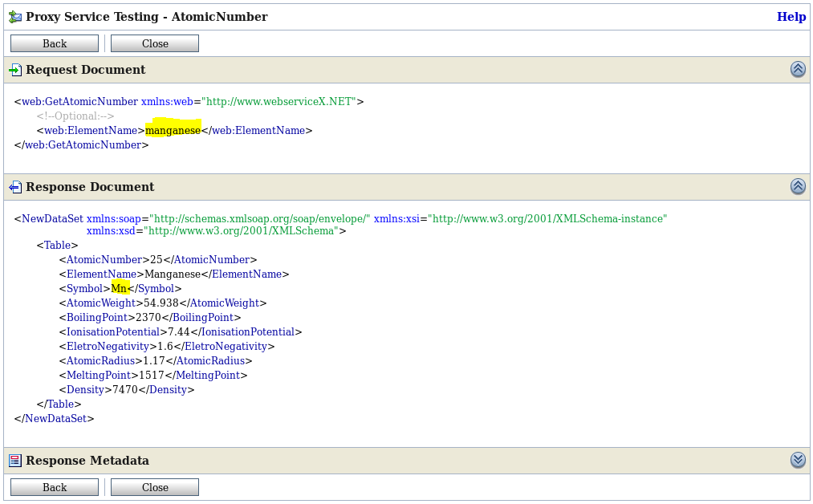This screenshot has height=504, width=813.
Task: Click the AtomicRadius 1.17 line
Action: 156,361
